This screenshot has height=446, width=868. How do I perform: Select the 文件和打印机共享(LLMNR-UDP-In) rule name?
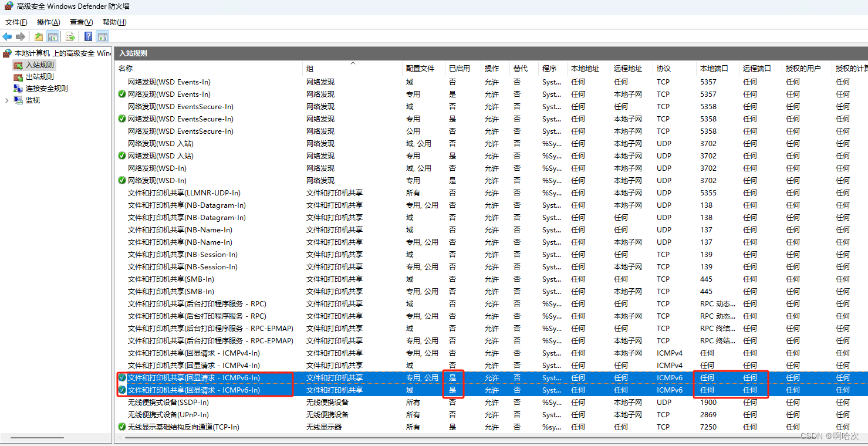pos(184,192)
